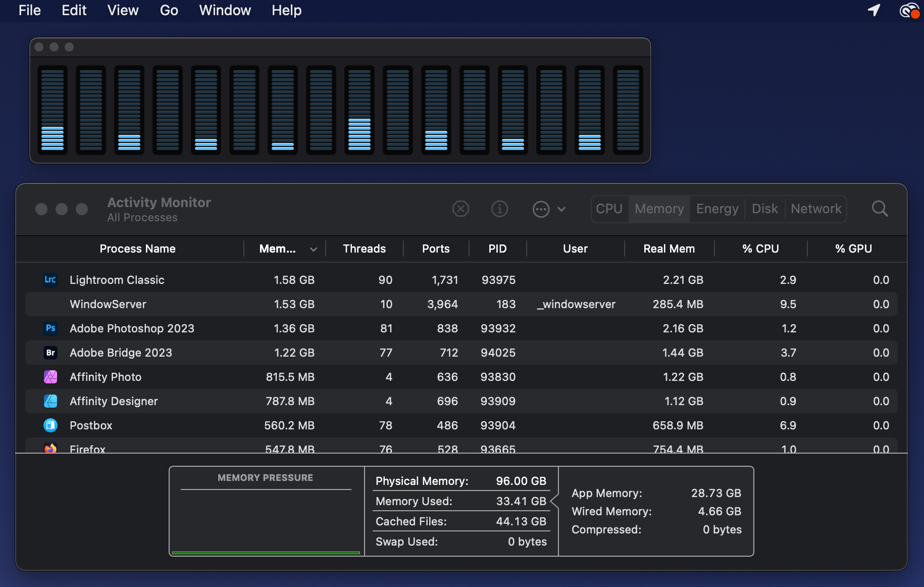Click the 1.58 GB memory value
This screenshot has height=587, width=924.
point(294,280)
